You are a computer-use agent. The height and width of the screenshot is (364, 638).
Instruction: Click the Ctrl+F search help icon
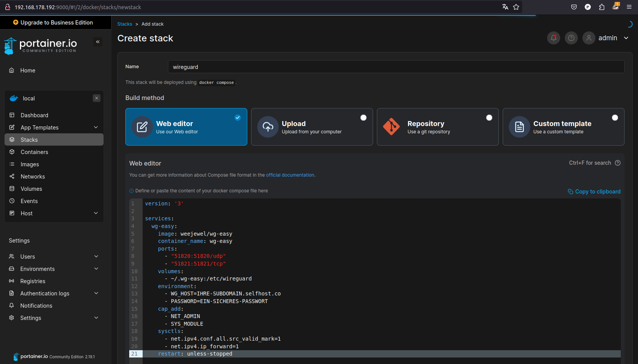tap(617, 163)
